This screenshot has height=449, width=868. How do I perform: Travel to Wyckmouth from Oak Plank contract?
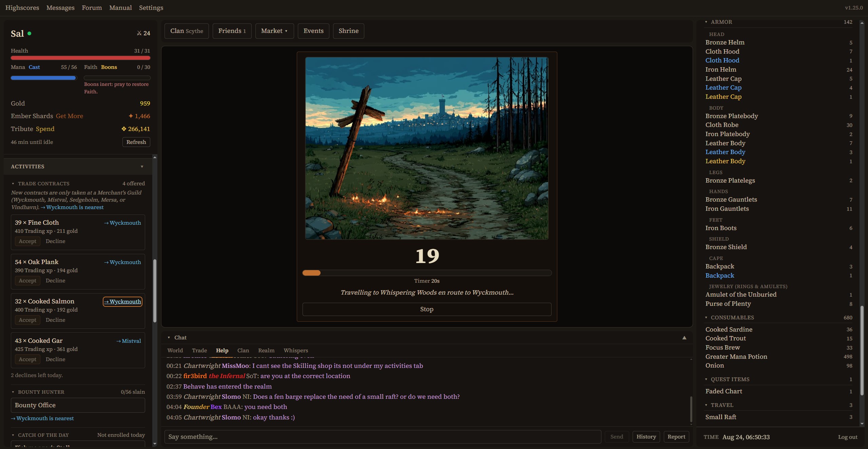[122, 262]
